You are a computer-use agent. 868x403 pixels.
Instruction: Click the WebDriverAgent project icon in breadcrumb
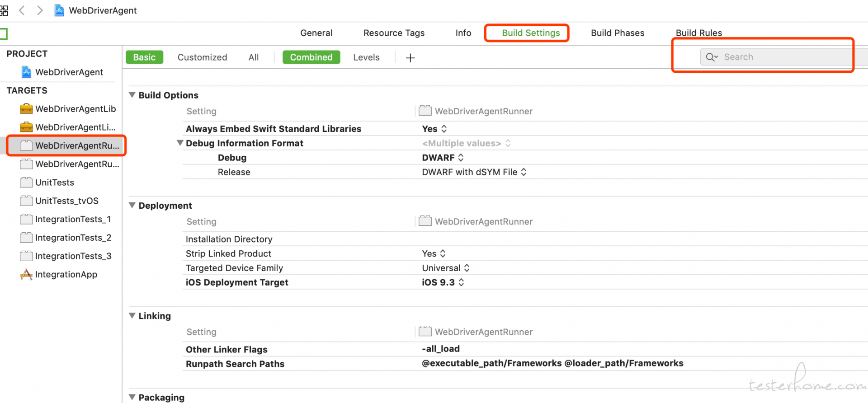click(x=59, y=10)
